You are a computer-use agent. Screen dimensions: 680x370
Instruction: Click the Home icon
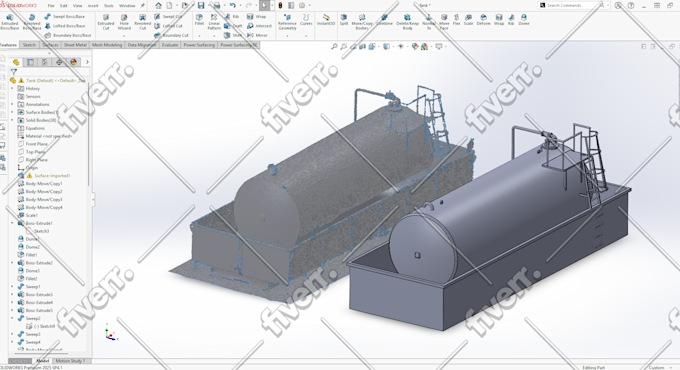pos(158,6)
